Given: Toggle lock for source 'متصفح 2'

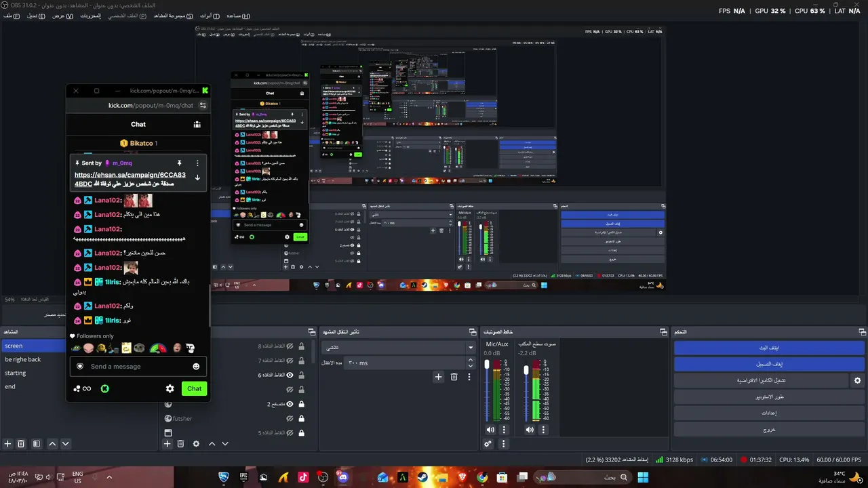Looking at the screenshot, I should click(x=301, y=404).
